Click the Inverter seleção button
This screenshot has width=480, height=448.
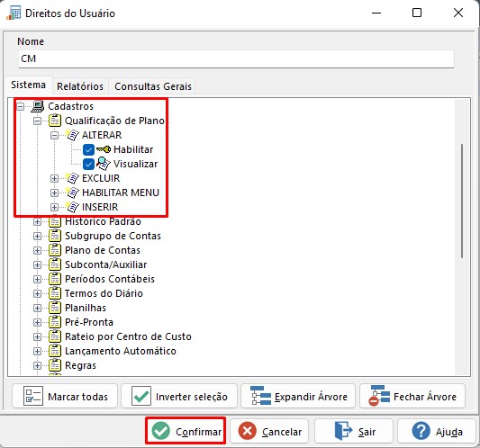179,397
